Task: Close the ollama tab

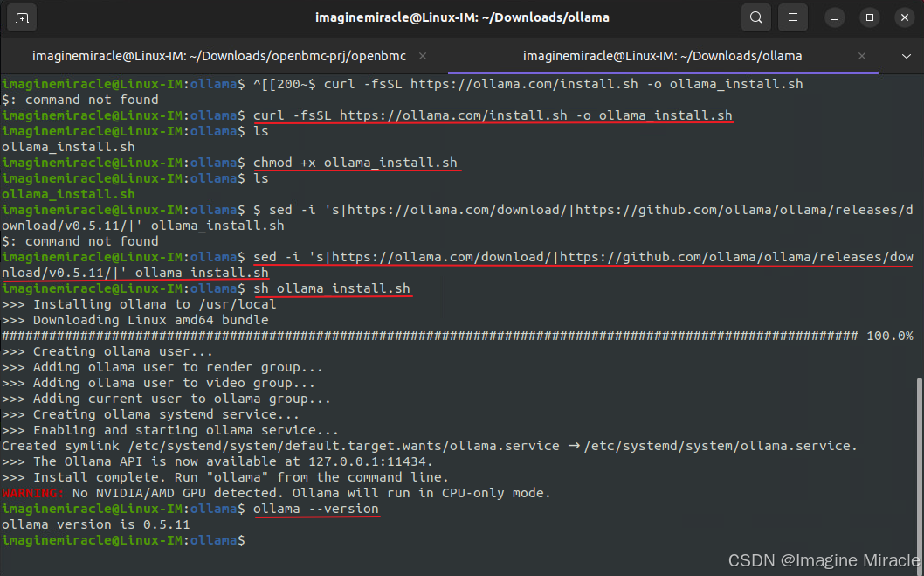Action: click(861, 56)
